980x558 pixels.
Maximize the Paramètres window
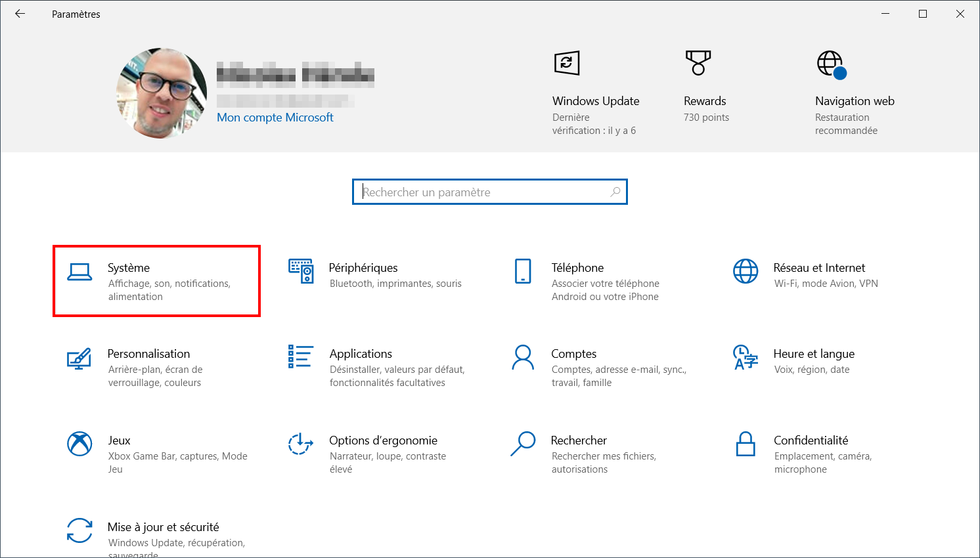(x=923, y=14)
